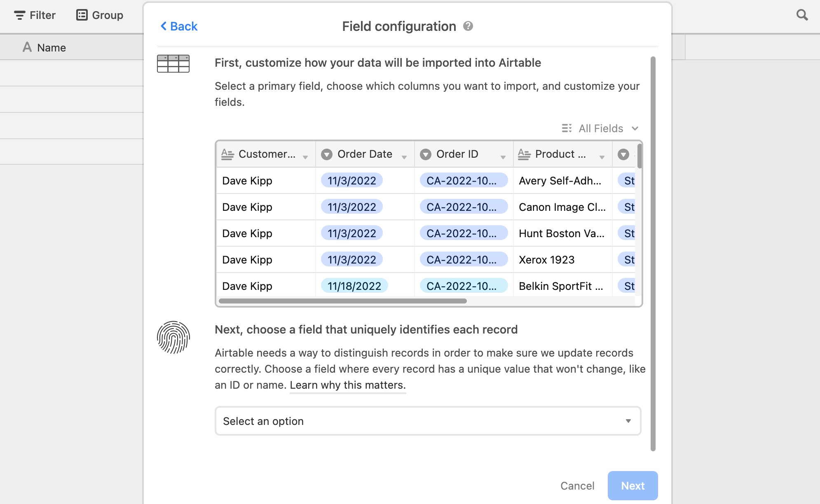The height and width of the screenshot is (504, 820).
Task: Click the Product column text field icon
Action: coord(524,154)
